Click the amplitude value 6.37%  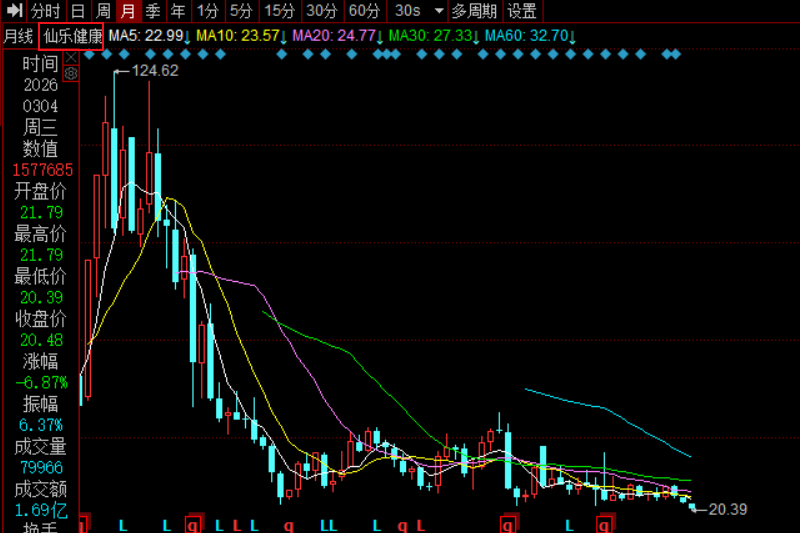pos(41,425)
